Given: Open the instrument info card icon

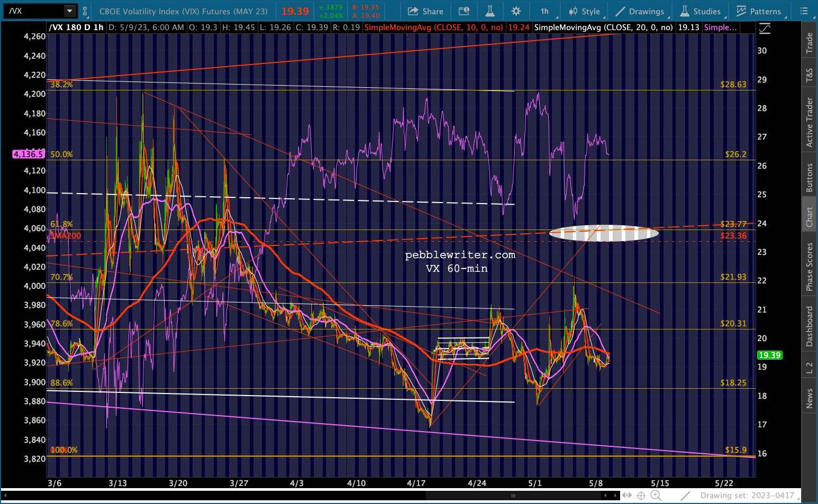Looking at the screenshot, I should point(464,11).
